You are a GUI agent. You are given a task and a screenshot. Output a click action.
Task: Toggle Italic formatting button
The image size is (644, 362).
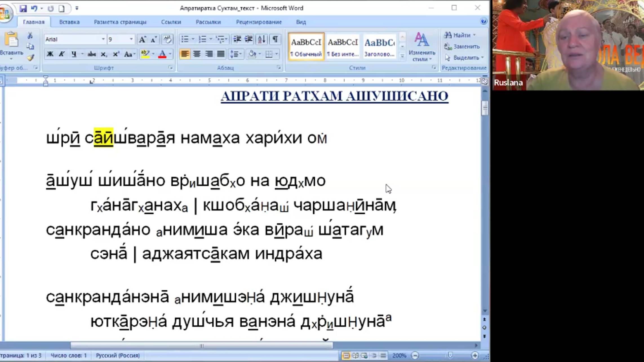[x=61, y=54]
